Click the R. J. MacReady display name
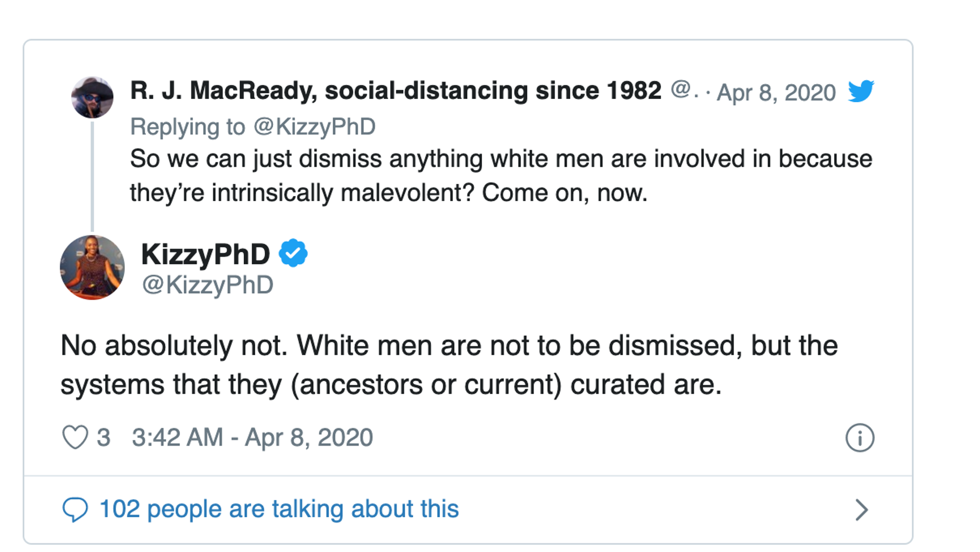Screen dimensions: 980x552 coord(395,91)
